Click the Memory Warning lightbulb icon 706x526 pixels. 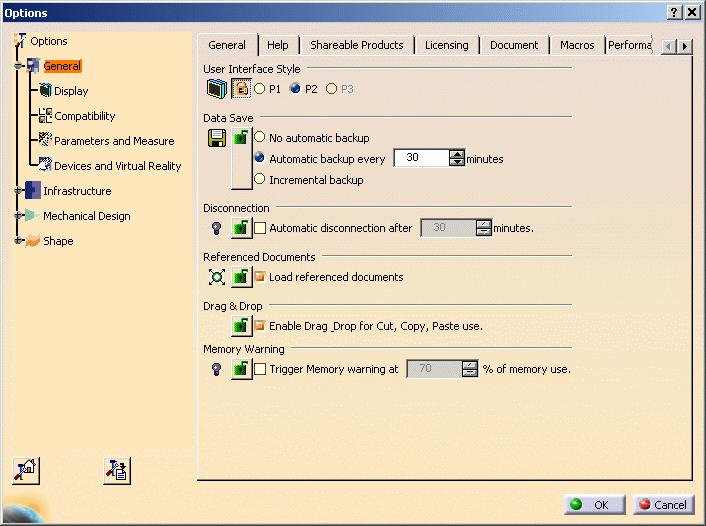[217, 369]
